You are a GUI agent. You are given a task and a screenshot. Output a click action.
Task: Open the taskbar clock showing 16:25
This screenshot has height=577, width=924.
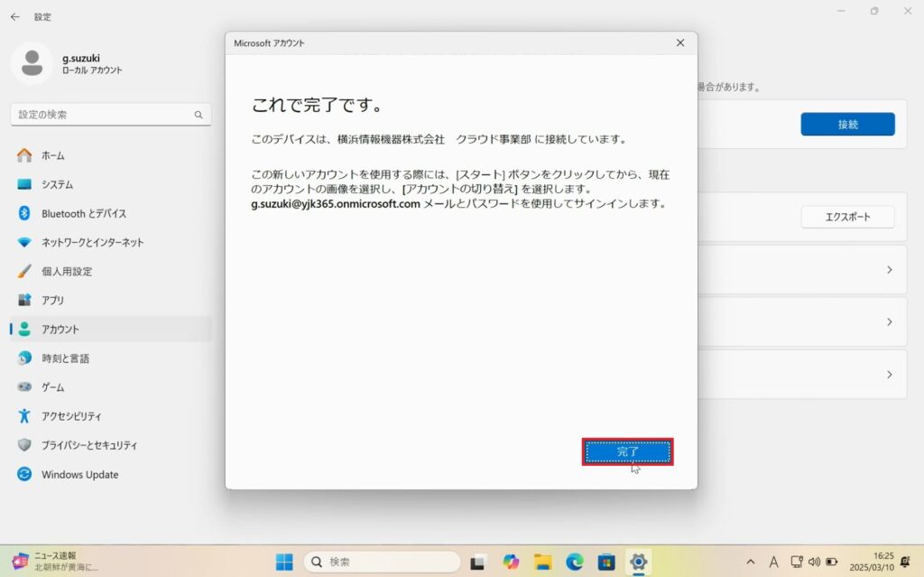872,562
